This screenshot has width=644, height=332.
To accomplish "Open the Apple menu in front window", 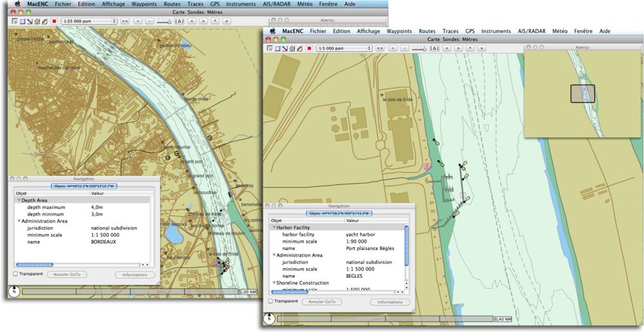I will (272, 31).
